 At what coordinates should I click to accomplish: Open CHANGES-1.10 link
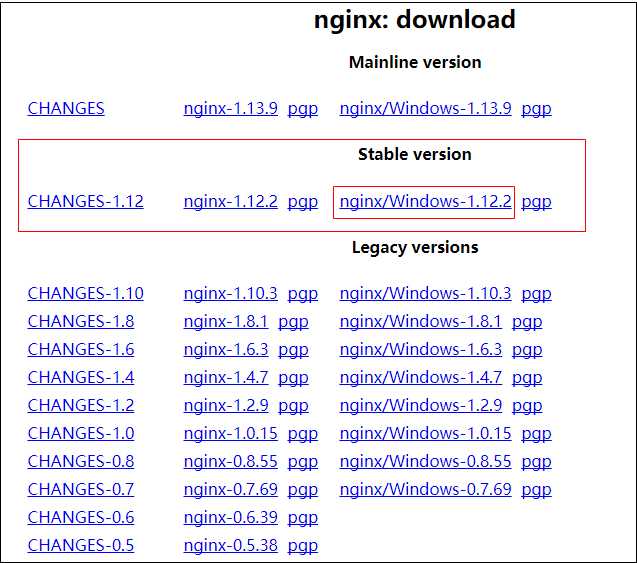click(x=86, y=293)
